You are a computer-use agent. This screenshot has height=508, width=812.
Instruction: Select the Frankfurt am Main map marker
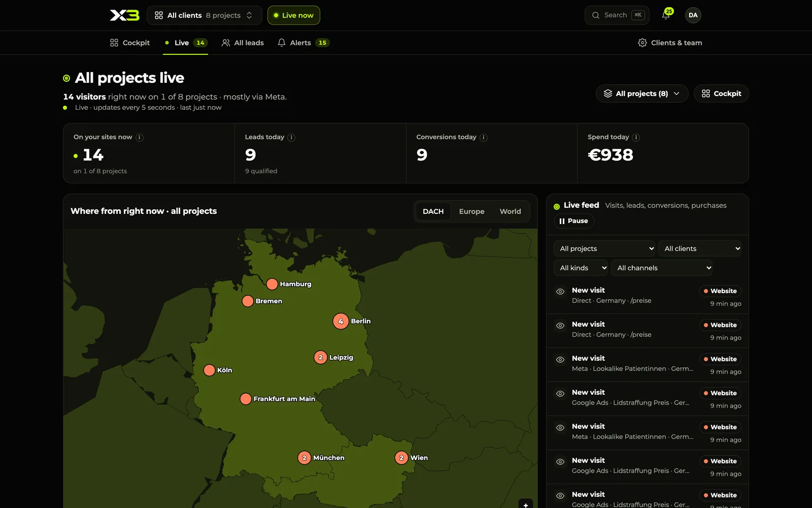(246, 399)
